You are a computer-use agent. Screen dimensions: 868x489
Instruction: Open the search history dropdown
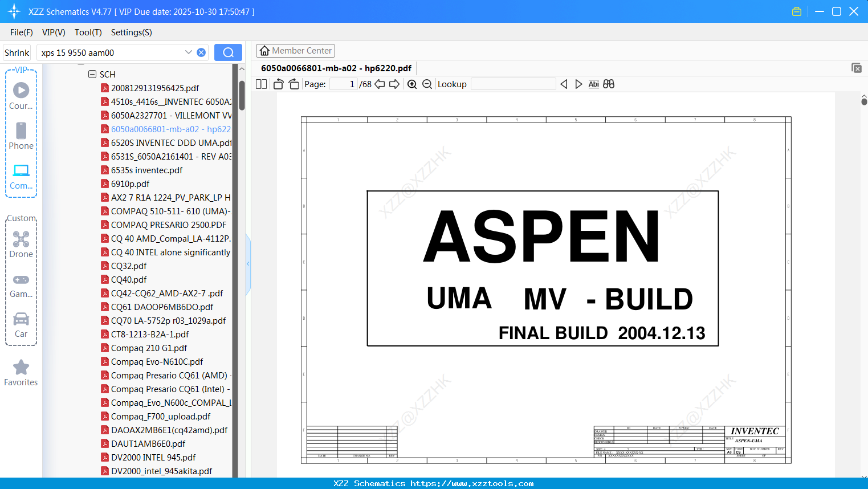point(189,52)
